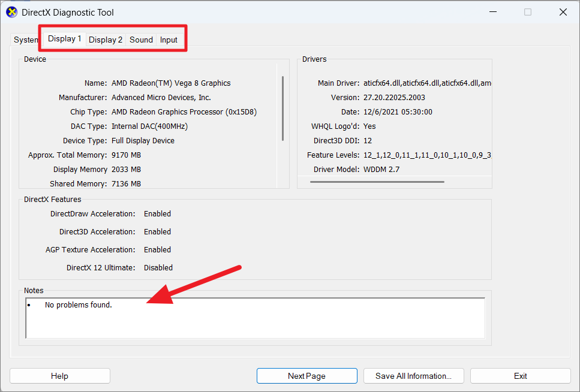Click total memory value '9170 MB'
The width and height of the screenshot is (580, 392).
point(126,155)
